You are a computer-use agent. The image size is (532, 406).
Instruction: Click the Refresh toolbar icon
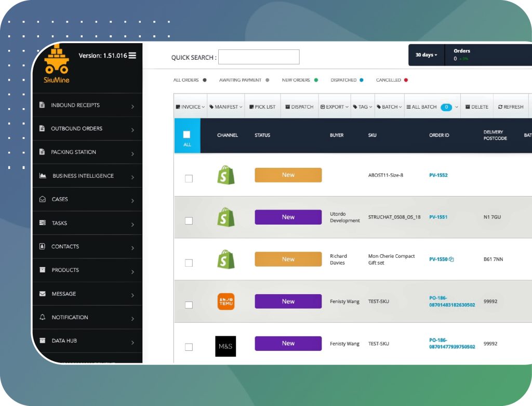(511, 107)
